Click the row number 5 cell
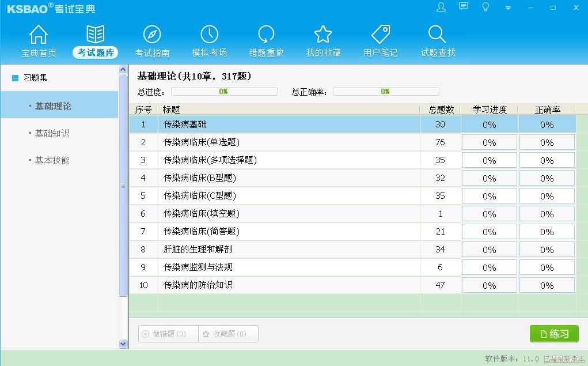 [x=143, y=196]
